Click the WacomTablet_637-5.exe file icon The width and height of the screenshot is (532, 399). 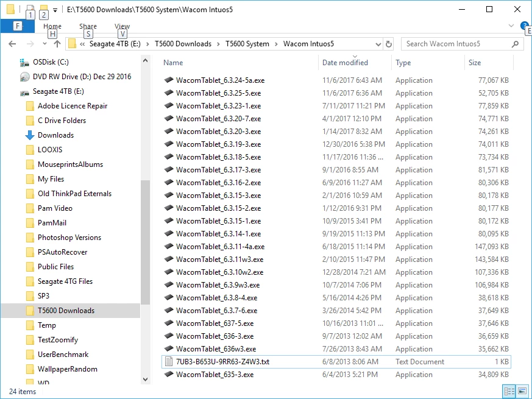[169, 323]
